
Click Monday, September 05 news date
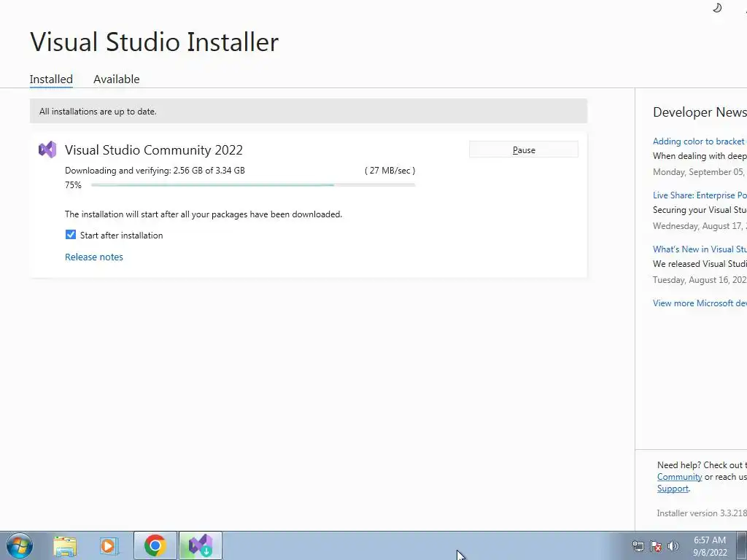pyautogui.click(x=700, y=172)
